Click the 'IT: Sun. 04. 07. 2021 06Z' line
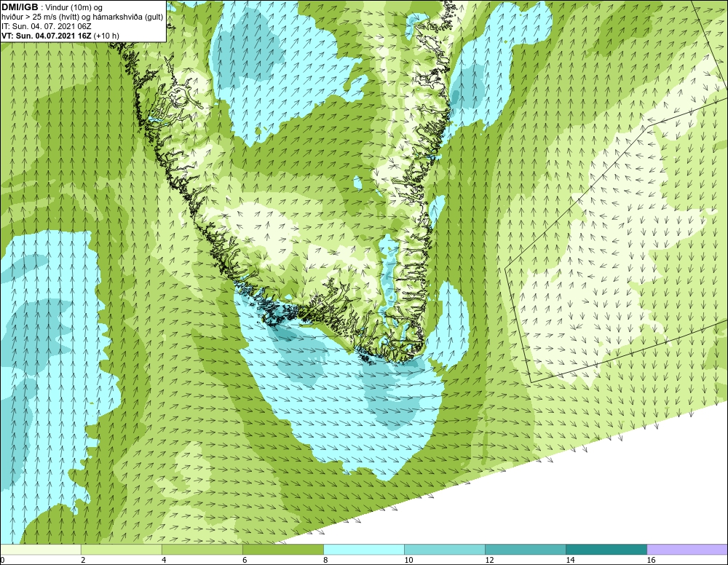The image size is (728, 565). [x=47, y=26]
